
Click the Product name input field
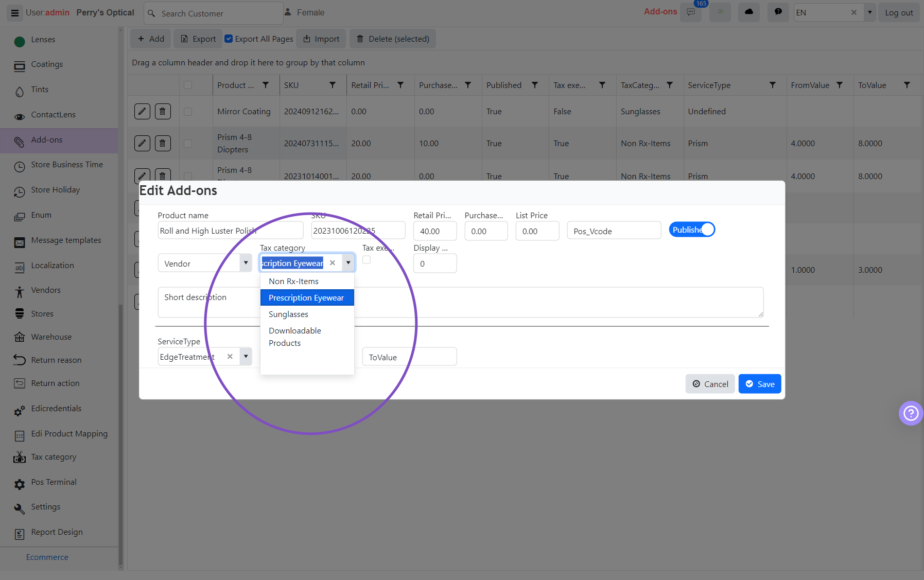click(231, 231)
